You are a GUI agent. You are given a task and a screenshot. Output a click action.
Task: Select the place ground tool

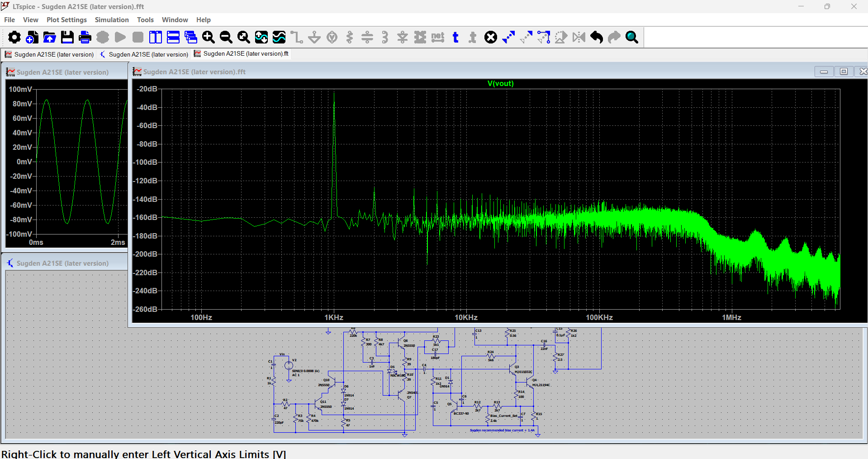pyautogui.click(x=314, y=37)
